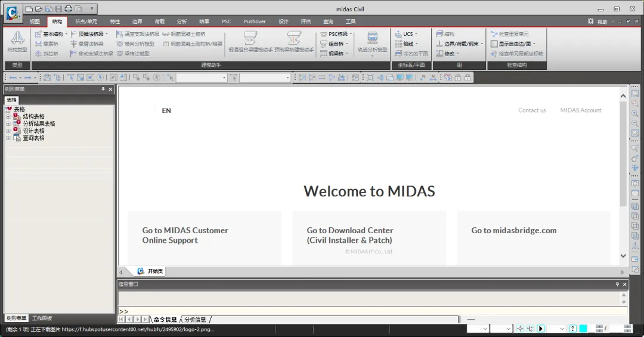The height and width of the screenshot is (337, 644).
Task: Open the 悬臂法桥梁 cantilever bridge wizard
Action: (x=86, y=44)
